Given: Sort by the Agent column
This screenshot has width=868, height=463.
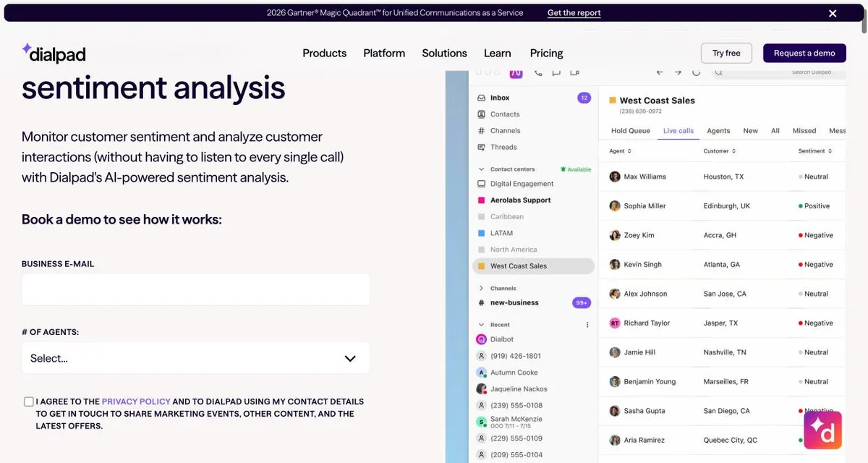Looking at the screenshot, I should (x=621, y=151).
